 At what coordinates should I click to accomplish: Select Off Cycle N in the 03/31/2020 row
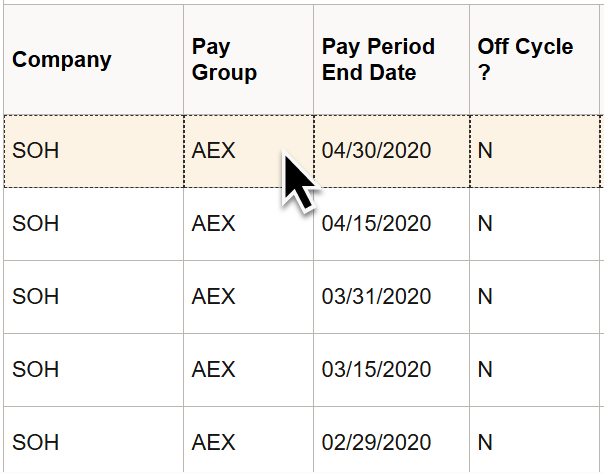pyautogui.click(x=485, y=297)
